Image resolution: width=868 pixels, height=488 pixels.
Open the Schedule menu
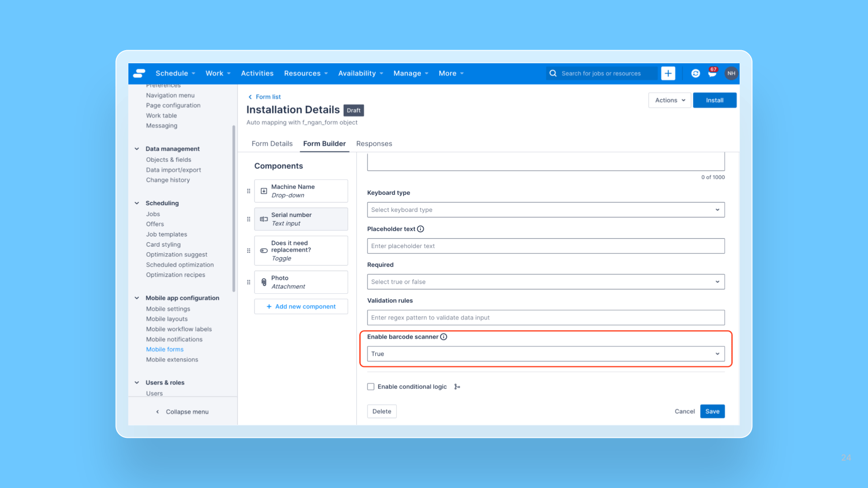(175, 73)
